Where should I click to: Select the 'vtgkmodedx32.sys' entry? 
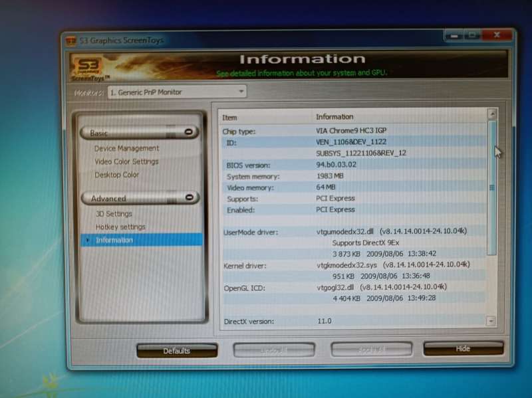point(346,264)
